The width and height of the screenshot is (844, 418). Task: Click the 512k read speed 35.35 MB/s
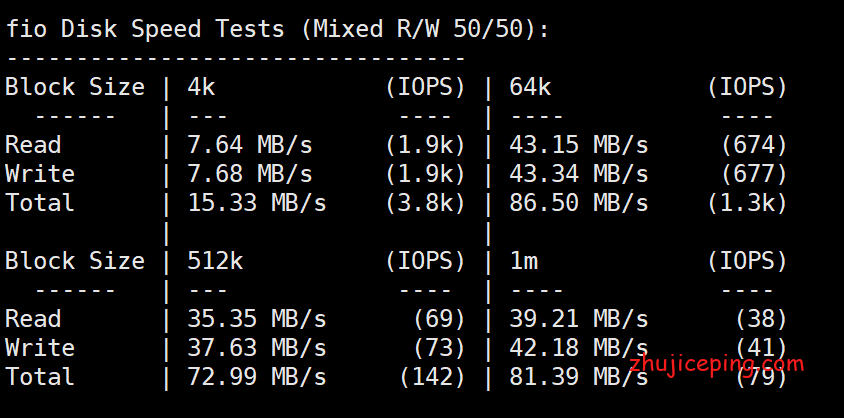coord(256,319)
